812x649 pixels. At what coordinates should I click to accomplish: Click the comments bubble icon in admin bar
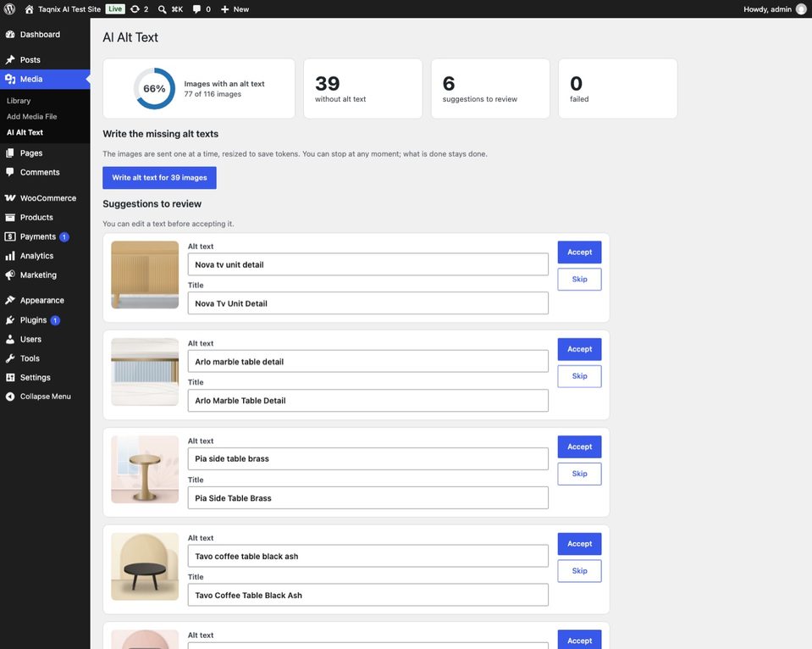point(196,9)
